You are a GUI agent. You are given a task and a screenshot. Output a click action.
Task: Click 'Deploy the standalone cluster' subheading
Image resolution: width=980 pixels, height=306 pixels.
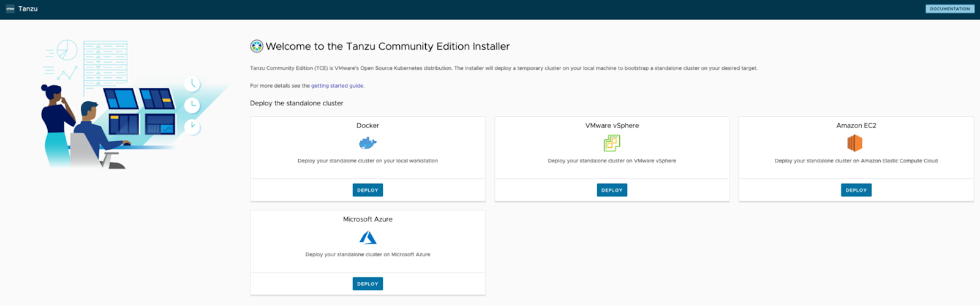coord(296,103)
